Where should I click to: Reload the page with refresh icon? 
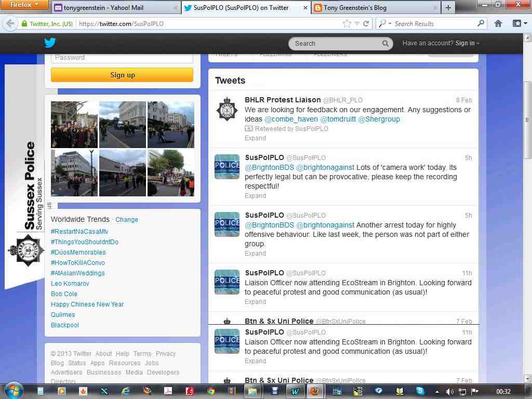click(366, 23)
